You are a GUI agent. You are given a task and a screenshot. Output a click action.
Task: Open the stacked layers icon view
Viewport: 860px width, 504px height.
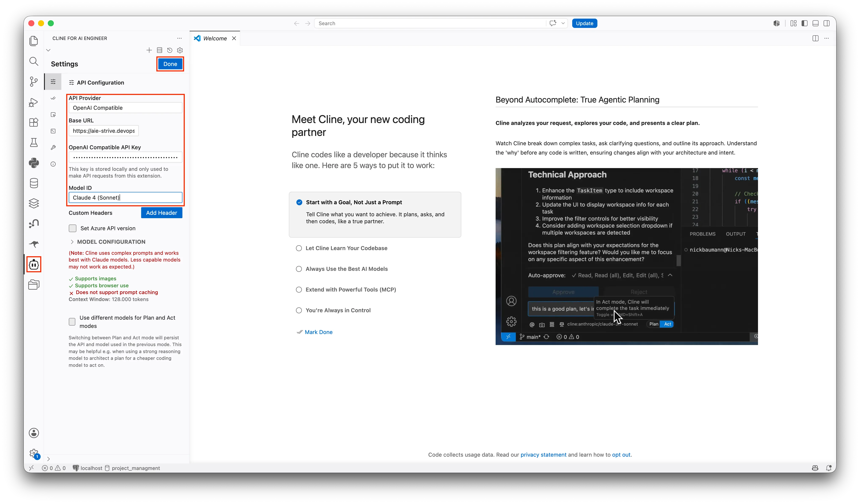(33, 203)
